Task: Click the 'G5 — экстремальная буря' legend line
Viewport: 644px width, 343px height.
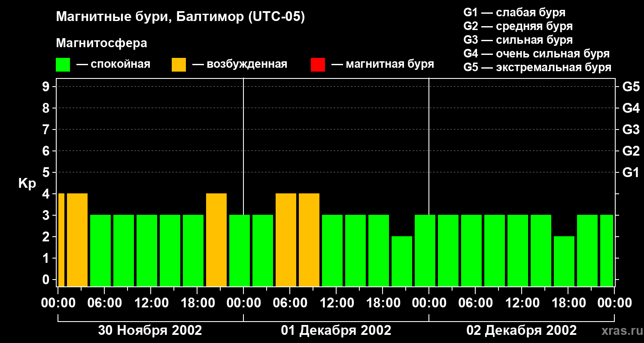Action: tap(537, 67)
